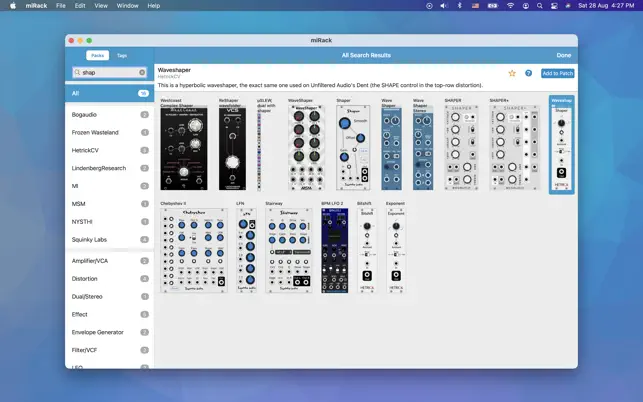Select the Exponent module thumbnail
Viewport: 643px width, 402px height.
click(x=396, y=250)
